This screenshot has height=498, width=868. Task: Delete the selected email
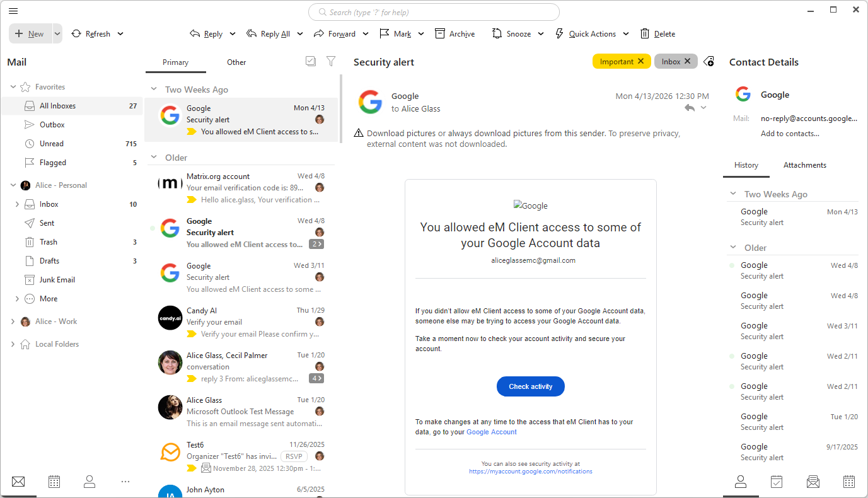point(657,34)
